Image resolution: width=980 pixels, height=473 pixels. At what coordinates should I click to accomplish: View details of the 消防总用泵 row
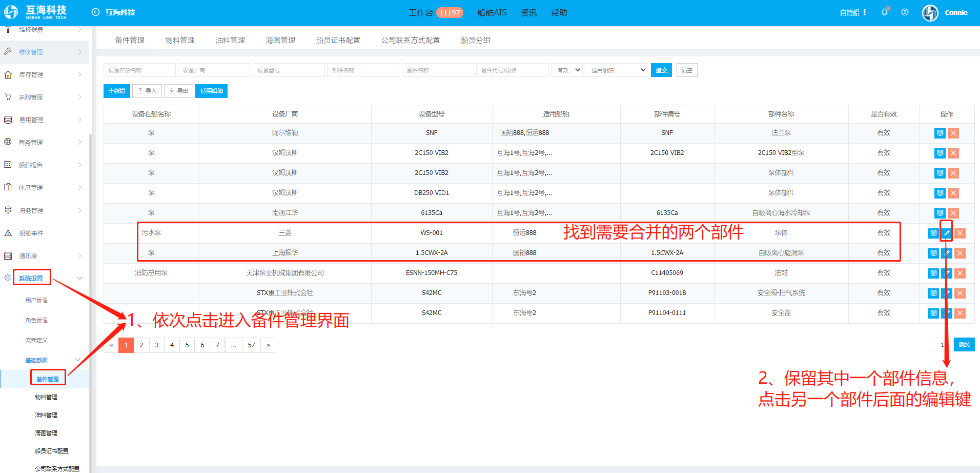coord(933,273)
